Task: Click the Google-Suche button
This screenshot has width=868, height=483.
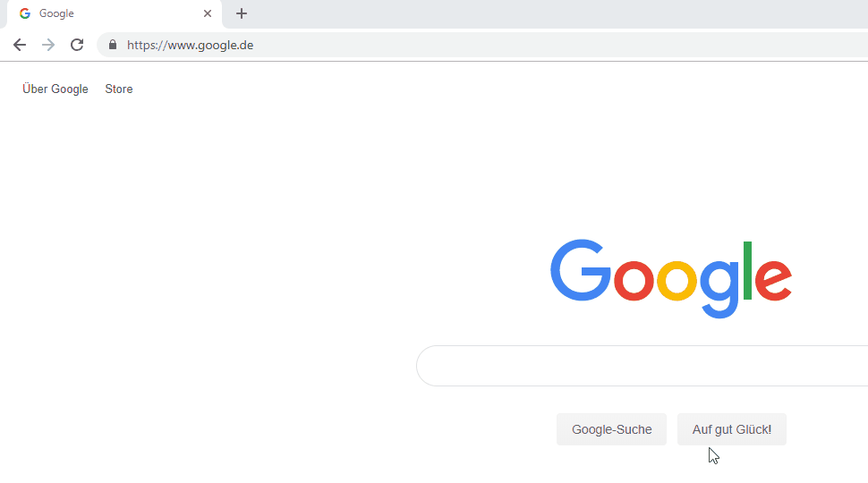Action: coord(612,429)
